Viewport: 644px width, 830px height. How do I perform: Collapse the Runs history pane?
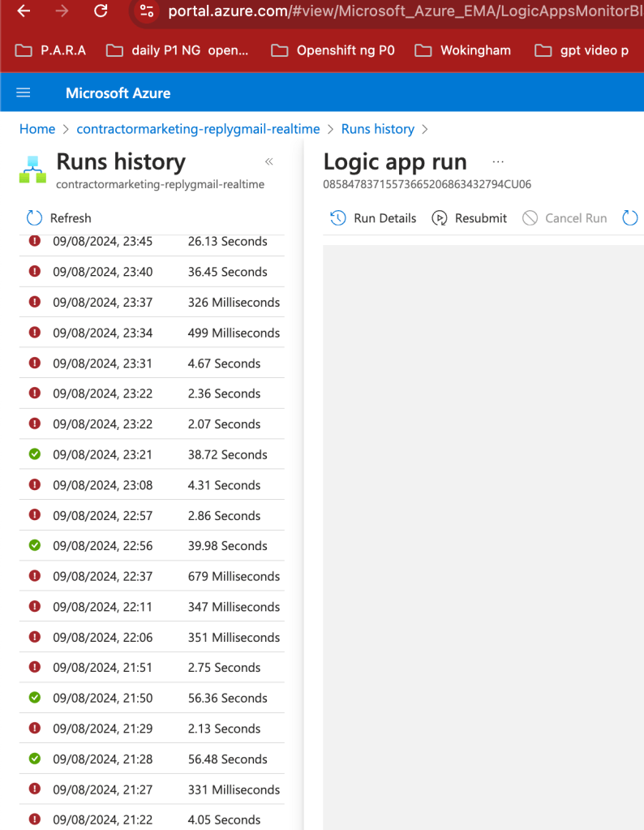(268, 161)
